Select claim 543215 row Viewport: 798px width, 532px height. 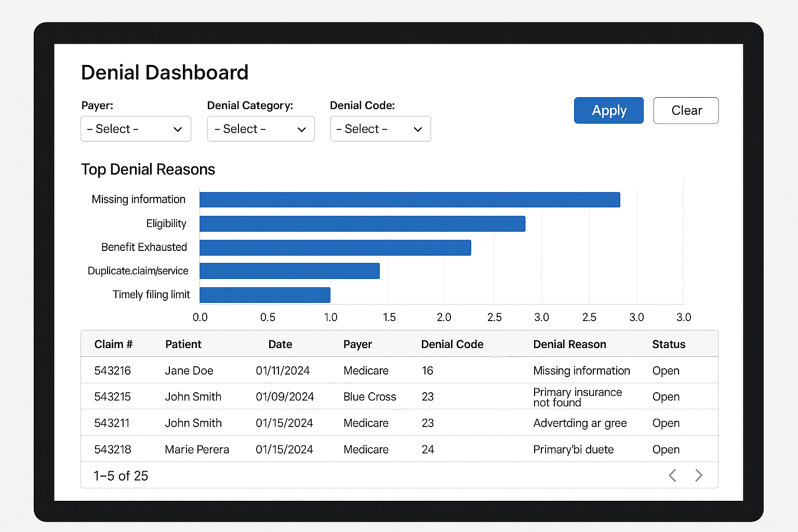pyautogui.click(x=113, y=397)
